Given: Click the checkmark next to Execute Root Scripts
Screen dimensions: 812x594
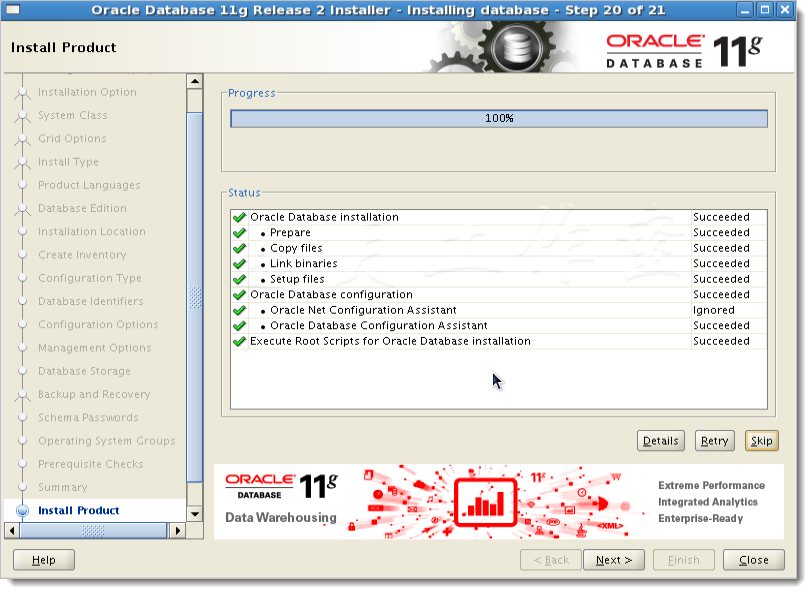Looking at the screenshot, I should (x=238, y=340).
